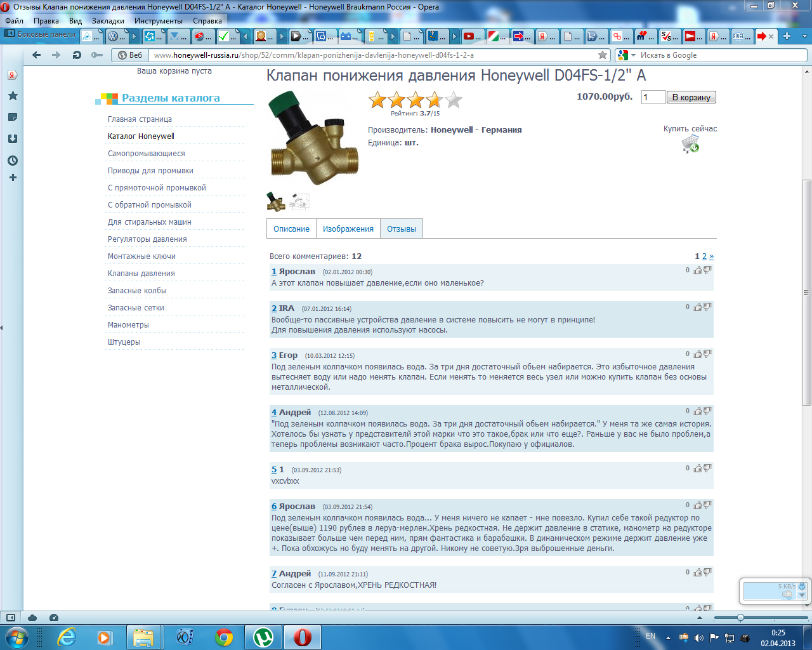812x650 pixels.
Task: Open uTorrent from the taskbar
Action: tap(263, 637)
